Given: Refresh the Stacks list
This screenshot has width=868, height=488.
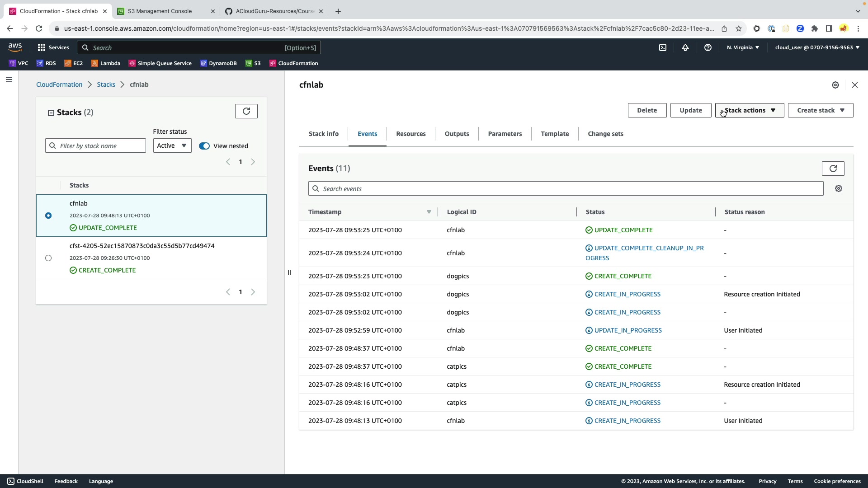Looking at the screenshot, I should [246, 111].
